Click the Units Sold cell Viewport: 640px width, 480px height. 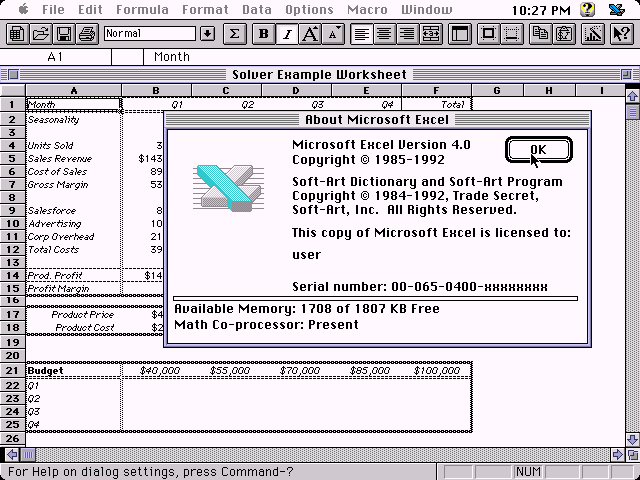tap(73, 145)
